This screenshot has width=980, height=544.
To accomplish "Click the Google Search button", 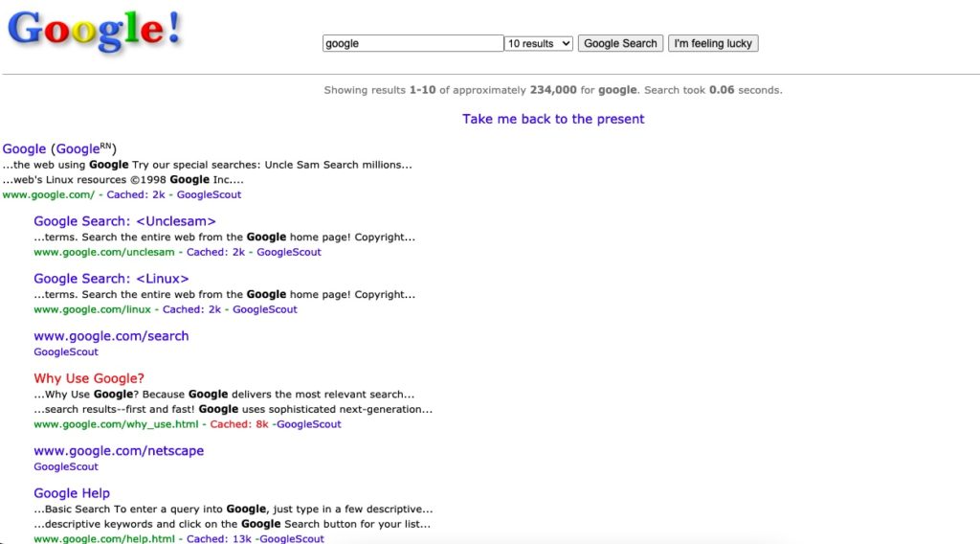I will (620, 43).
